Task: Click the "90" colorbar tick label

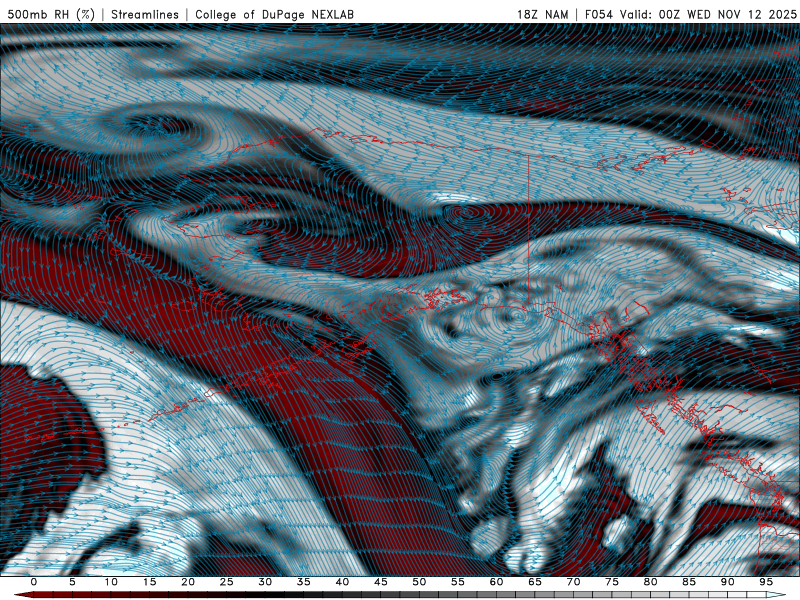Action: (x=727, y=582)
